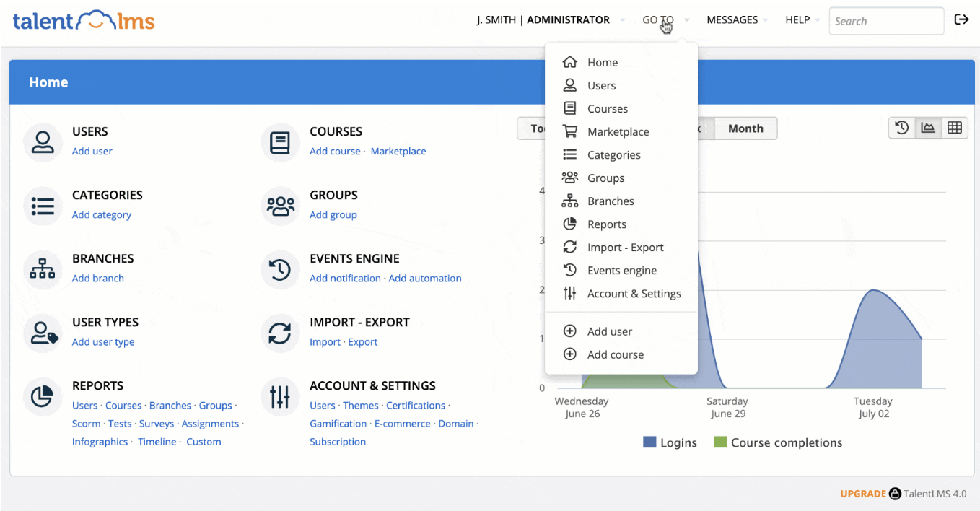
Task: Click the Courses book icon
Action: pyautogui.click(x=280, y=141)
